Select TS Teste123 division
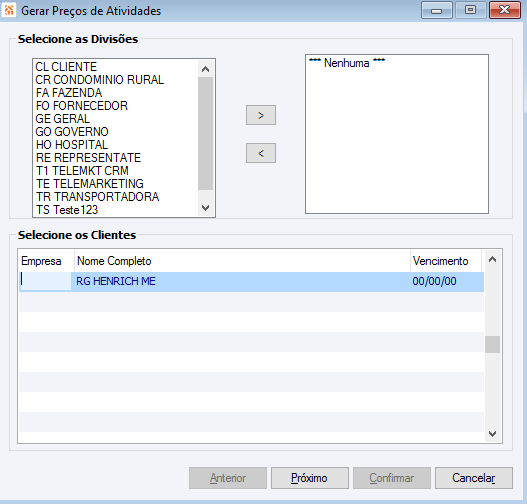The image size is (527, 504). click(x=67, y=210)
